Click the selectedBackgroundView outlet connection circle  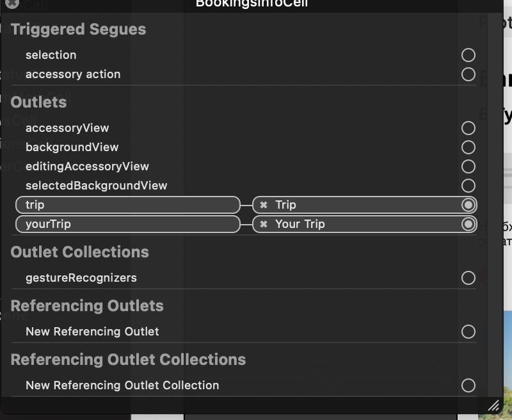point(468,186)
